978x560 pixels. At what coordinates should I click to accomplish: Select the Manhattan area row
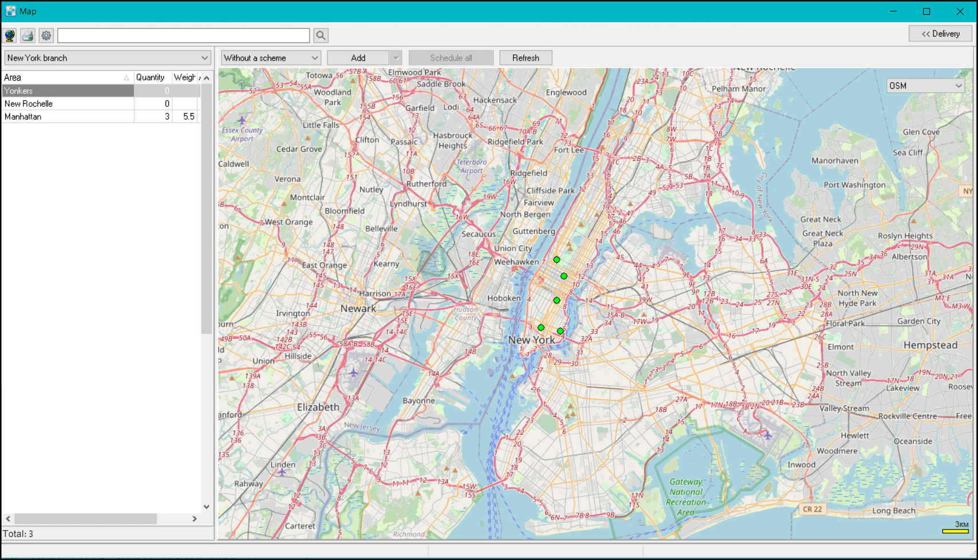[x=101, y=116]
